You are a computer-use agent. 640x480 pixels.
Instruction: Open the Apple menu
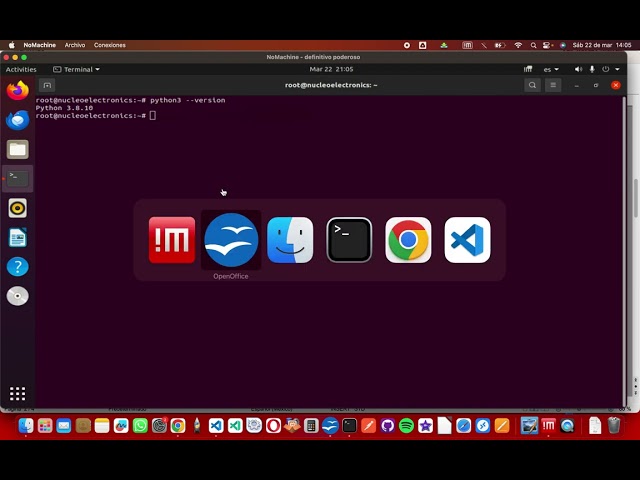12,45
